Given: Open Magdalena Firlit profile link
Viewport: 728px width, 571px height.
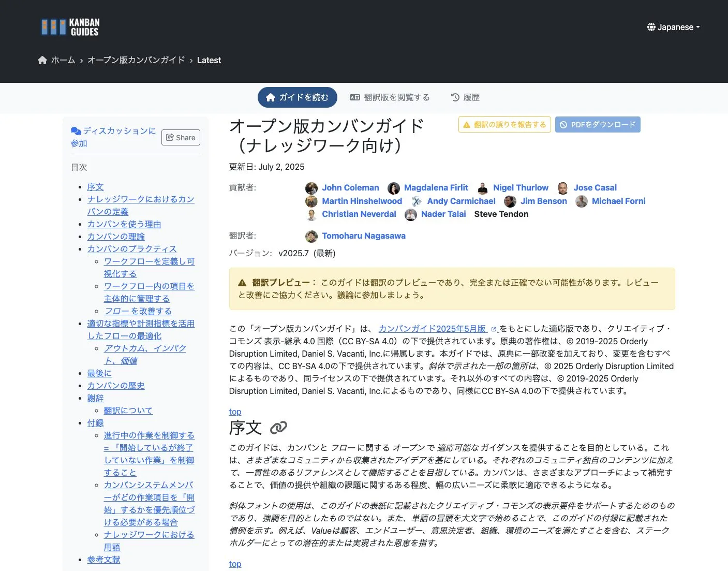Looking at the screenshot, I should (x=436, y=188).
